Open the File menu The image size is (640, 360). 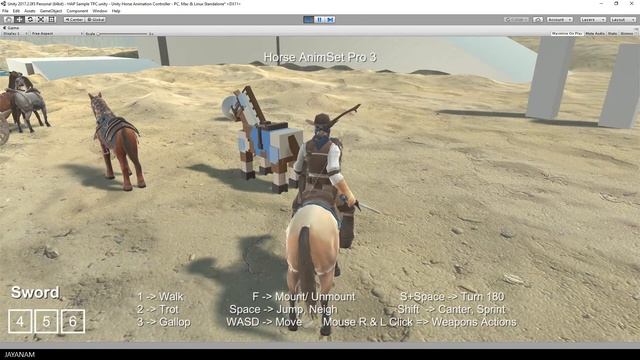[5, 11]
